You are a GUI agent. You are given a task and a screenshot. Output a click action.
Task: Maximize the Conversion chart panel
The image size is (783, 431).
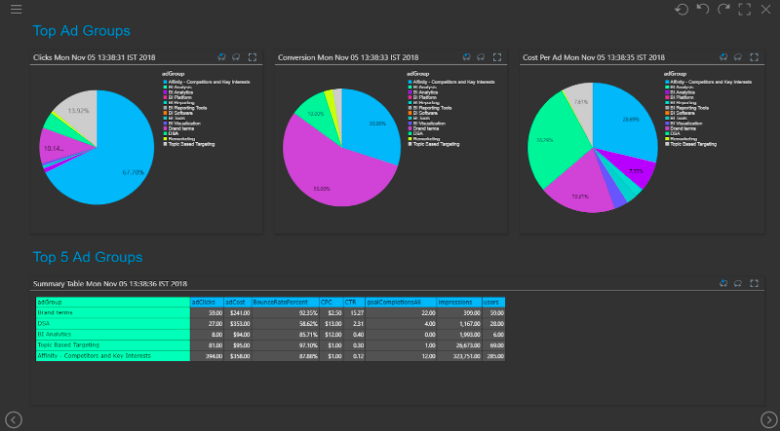(498, 57)
